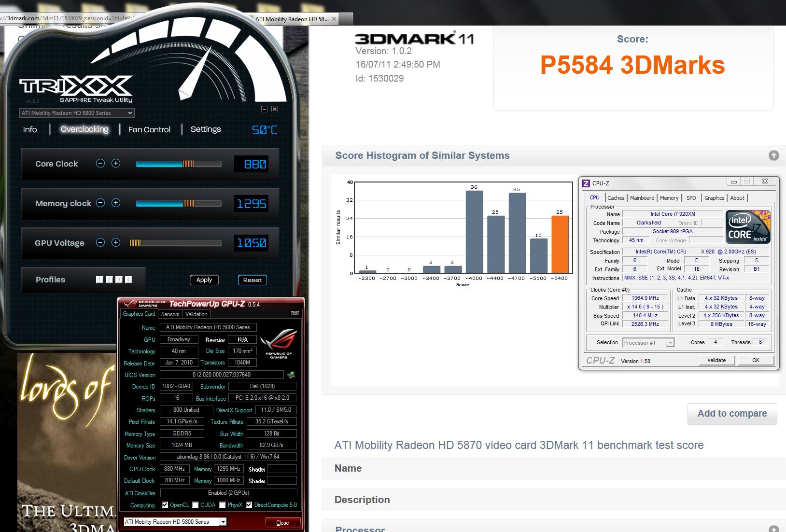The width and height of the screenshot is (786, 532).
Task: Click the Memory clock value field 1295
Action: pos(251,204)
